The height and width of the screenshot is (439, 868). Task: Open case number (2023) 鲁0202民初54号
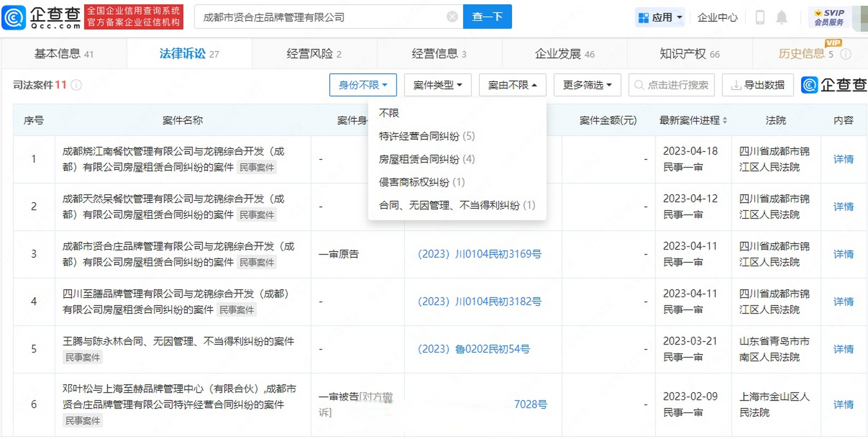point(474,349)
